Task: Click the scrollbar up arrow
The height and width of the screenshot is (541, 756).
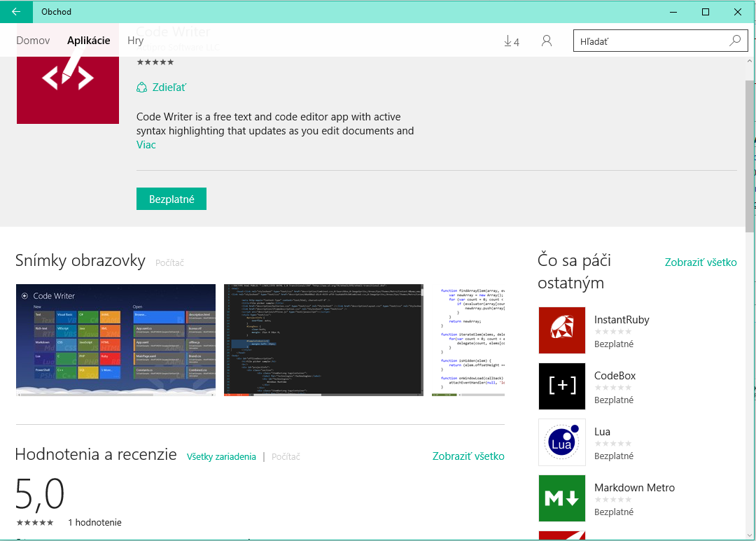Action: [x=749, y=61]
